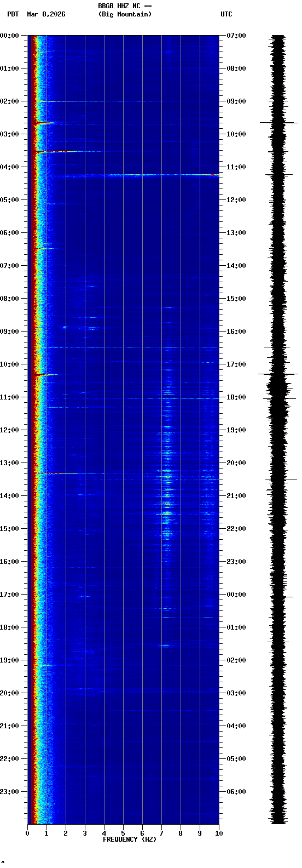Screen dimensions: 302x868
Task: Click the 0 Hz frequency tick label
Action: (27, 833)
